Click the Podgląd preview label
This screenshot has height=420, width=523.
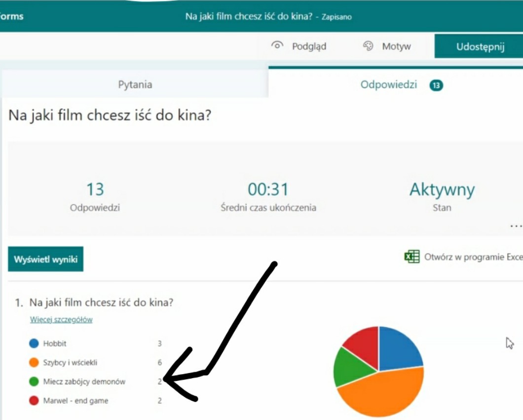tap(309, 46)
